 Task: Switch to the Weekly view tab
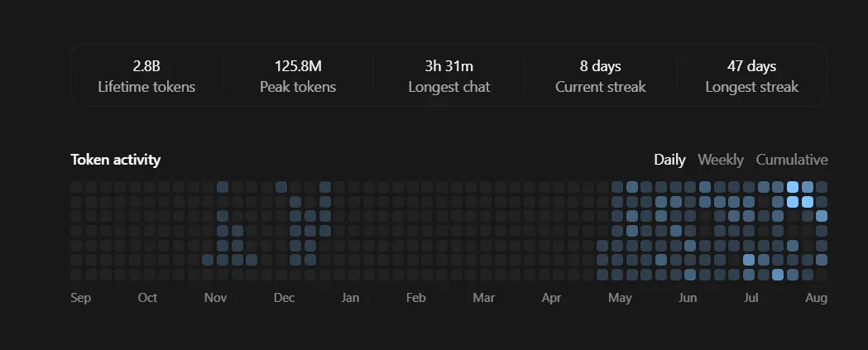pos(721,160)
